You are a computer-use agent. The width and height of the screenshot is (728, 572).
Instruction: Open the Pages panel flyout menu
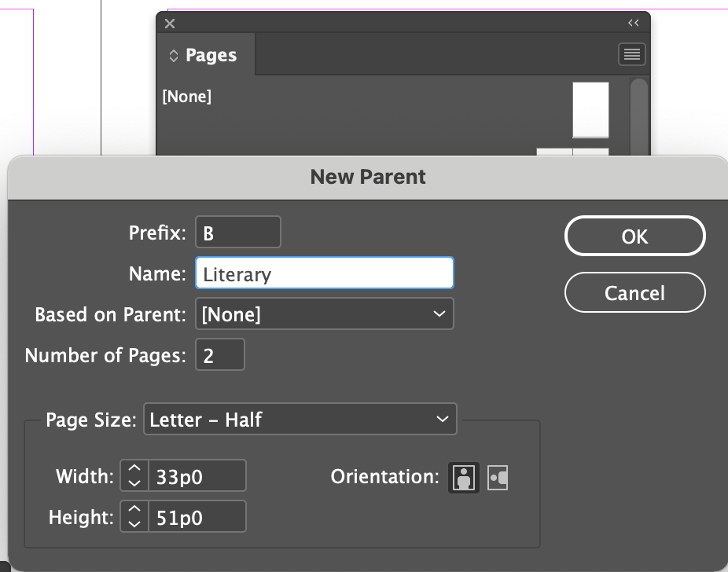(632, 54)
